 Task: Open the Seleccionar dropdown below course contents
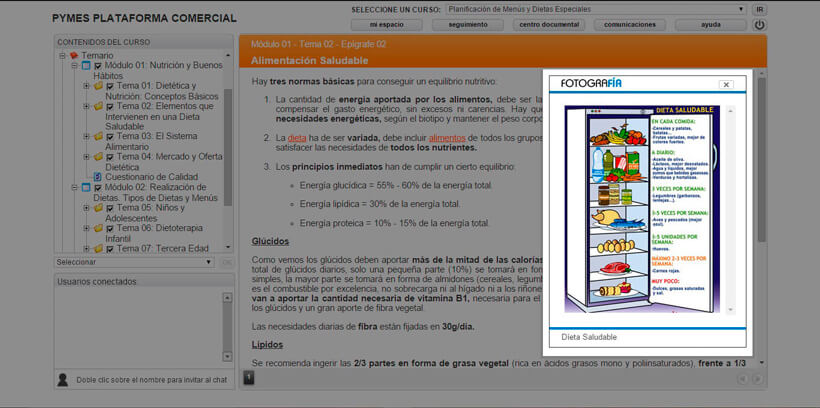click(134, 262)
